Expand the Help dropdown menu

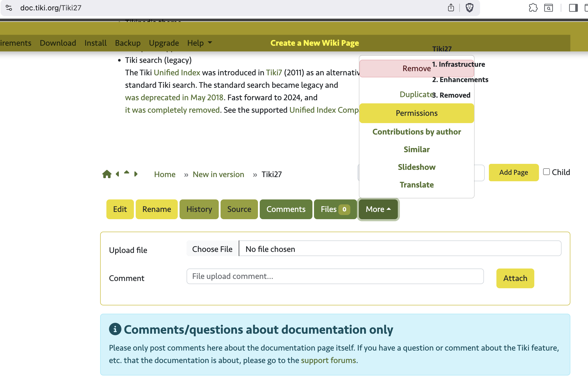click(x=200, y=43)
